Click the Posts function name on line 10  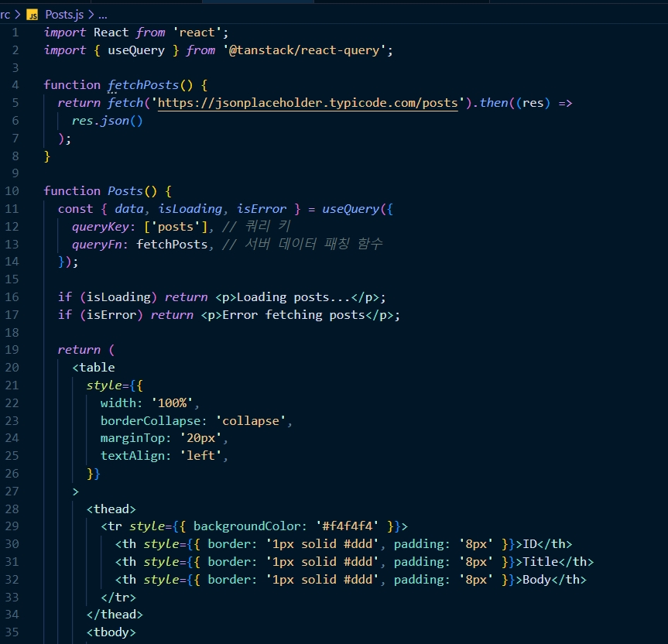coord(125,191)
